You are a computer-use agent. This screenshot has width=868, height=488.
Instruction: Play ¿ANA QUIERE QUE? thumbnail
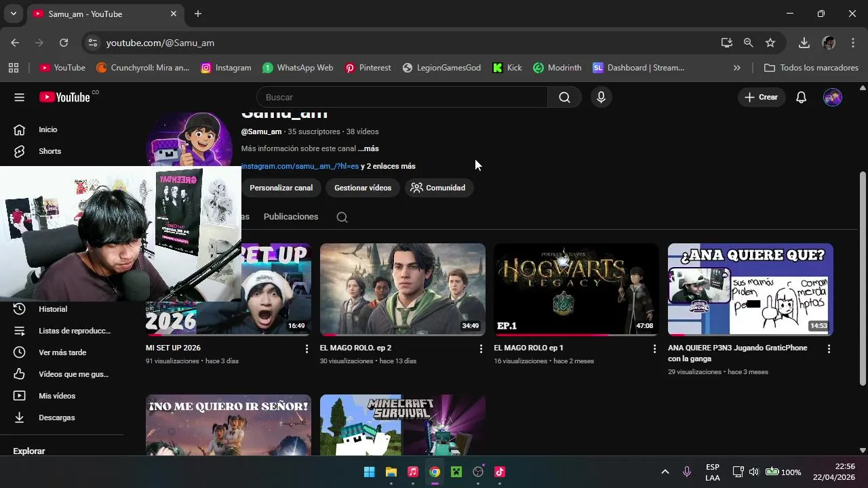tap(751, 289)
